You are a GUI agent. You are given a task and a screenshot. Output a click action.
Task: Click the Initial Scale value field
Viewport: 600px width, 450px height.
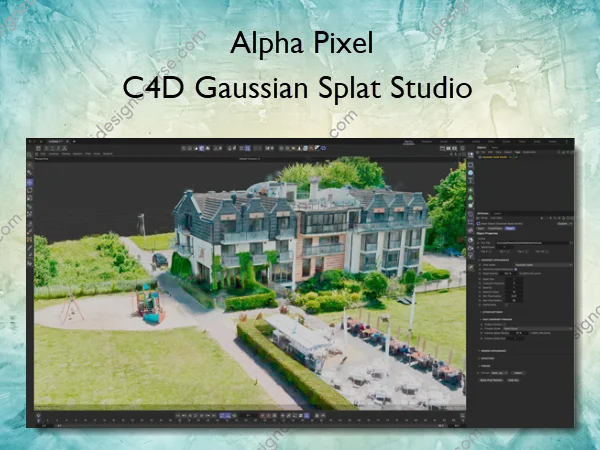click(x=504, y=247)
